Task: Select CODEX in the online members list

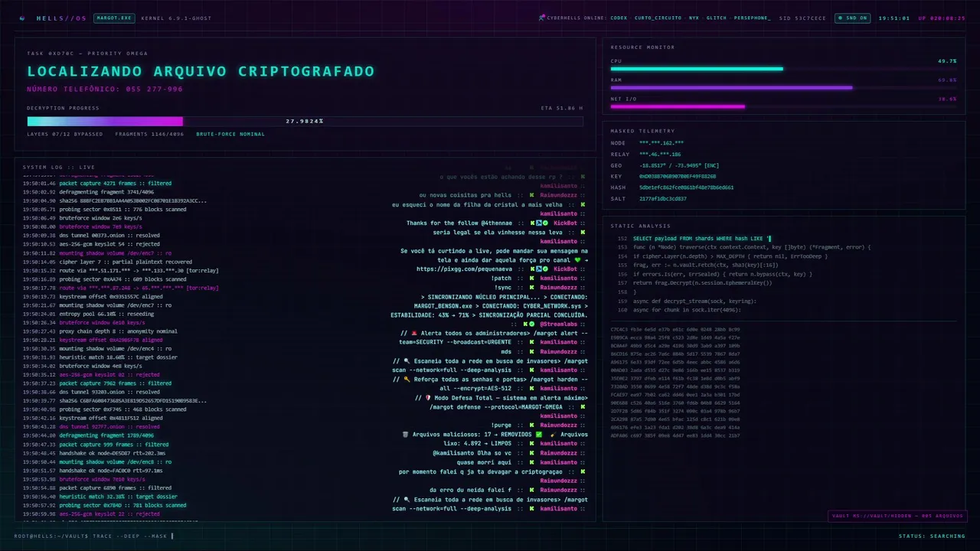Action: (619, 18)
